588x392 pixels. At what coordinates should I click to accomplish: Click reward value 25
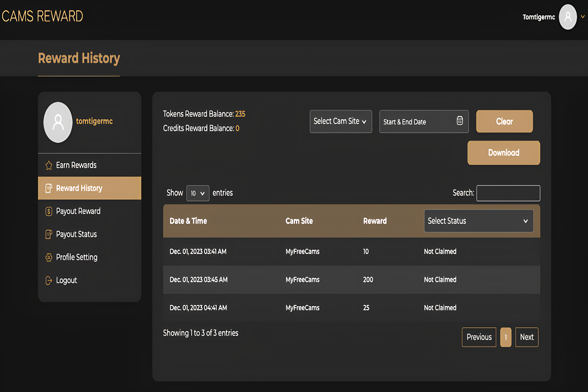[x=366, y=308]
